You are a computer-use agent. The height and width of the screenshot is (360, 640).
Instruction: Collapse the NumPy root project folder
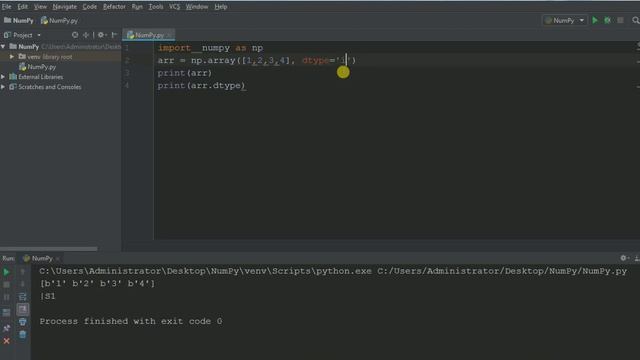(3, 47)
